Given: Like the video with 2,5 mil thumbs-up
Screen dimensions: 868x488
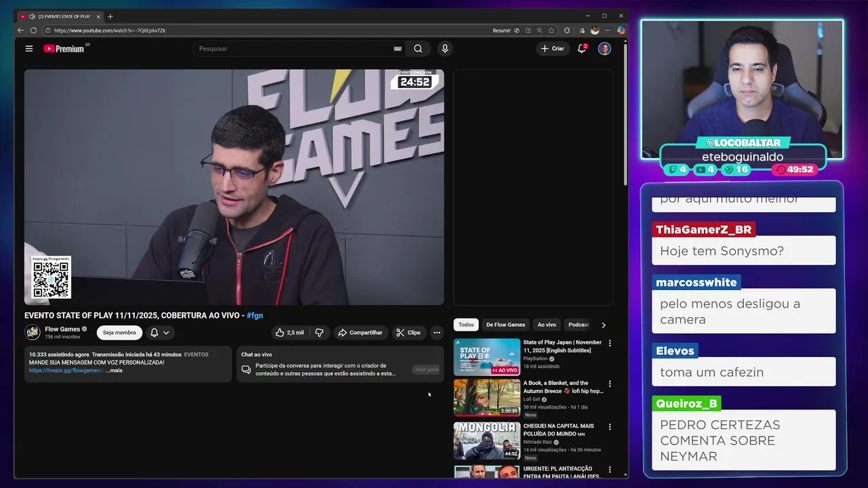Looking at the screenshot, I should 289,333.
